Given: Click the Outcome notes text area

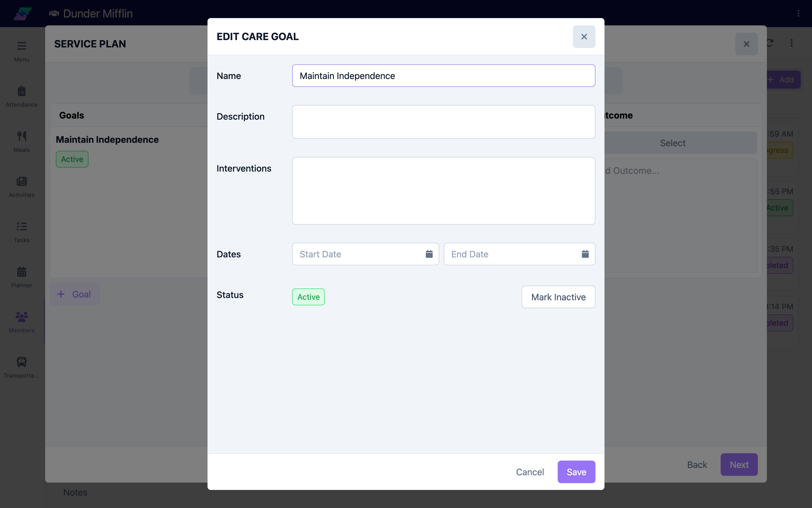Looking at the screenshot, I should [x=681, y=216].
